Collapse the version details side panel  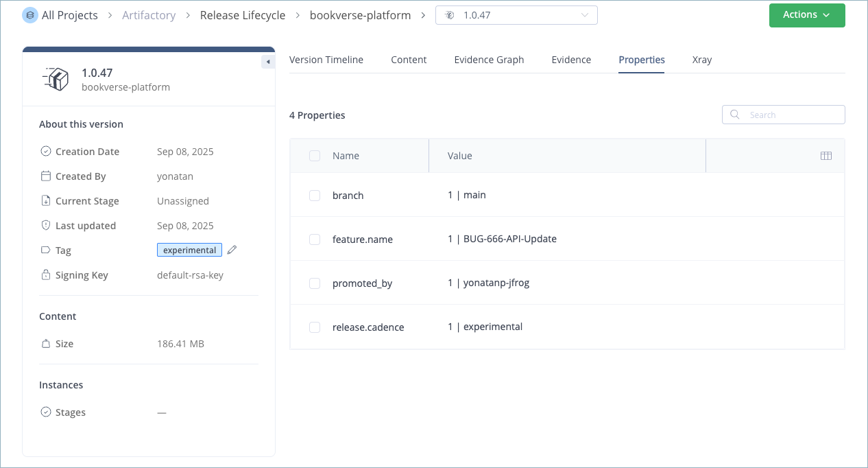(268, 61)
